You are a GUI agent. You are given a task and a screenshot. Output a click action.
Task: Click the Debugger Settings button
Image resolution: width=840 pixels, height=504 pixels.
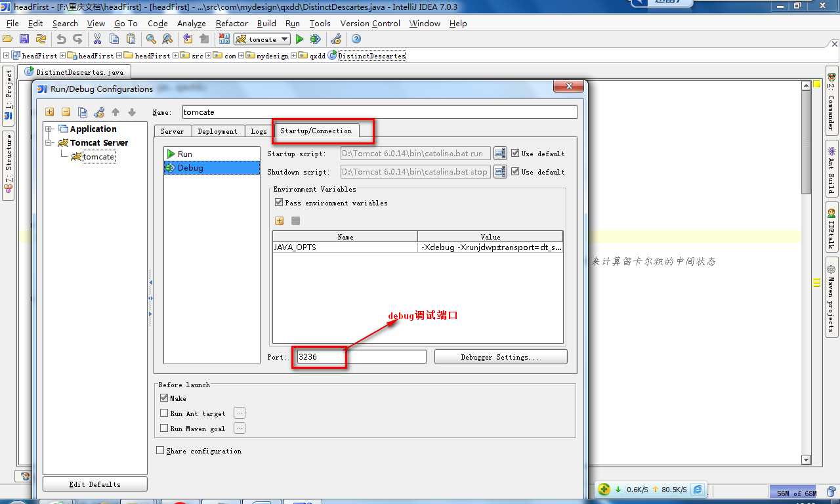coord(501,357)
